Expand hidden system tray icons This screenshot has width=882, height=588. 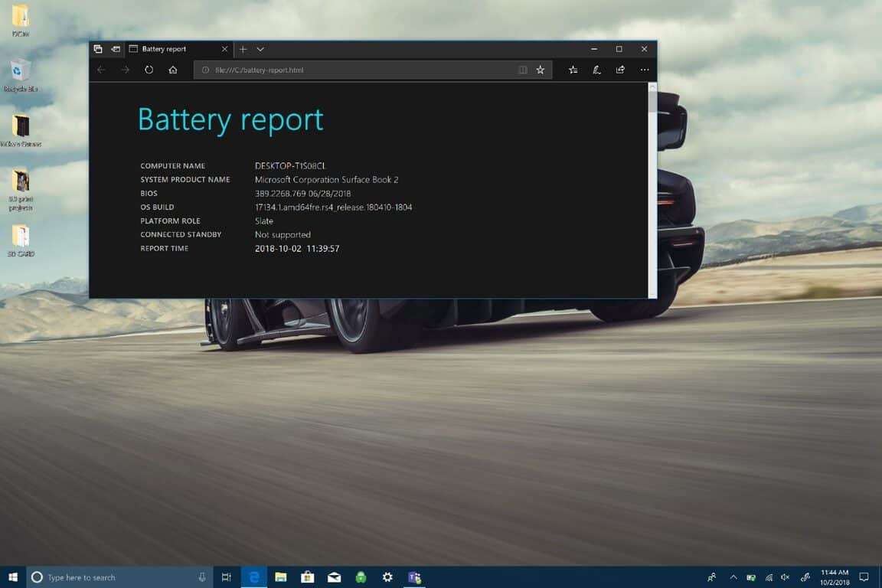pos(733,577)
